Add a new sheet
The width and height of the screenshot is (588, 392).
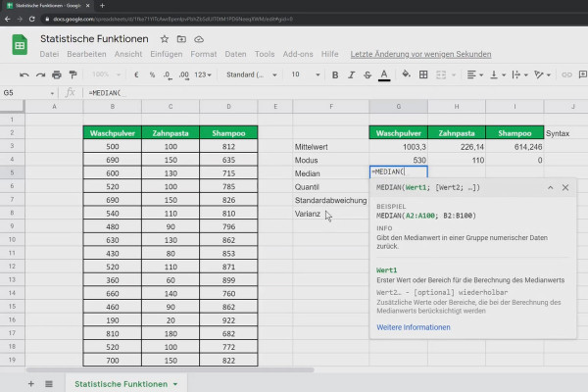(x=31, y=384)
